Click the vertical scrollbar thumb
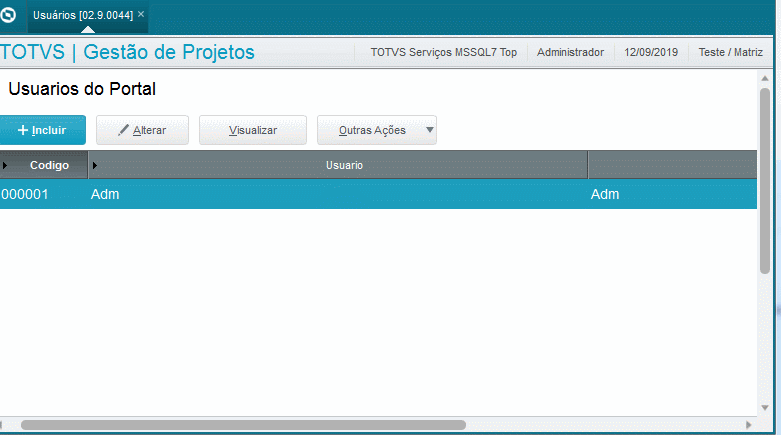This screenshot has width=781, height=435. (x=765, y=181)
